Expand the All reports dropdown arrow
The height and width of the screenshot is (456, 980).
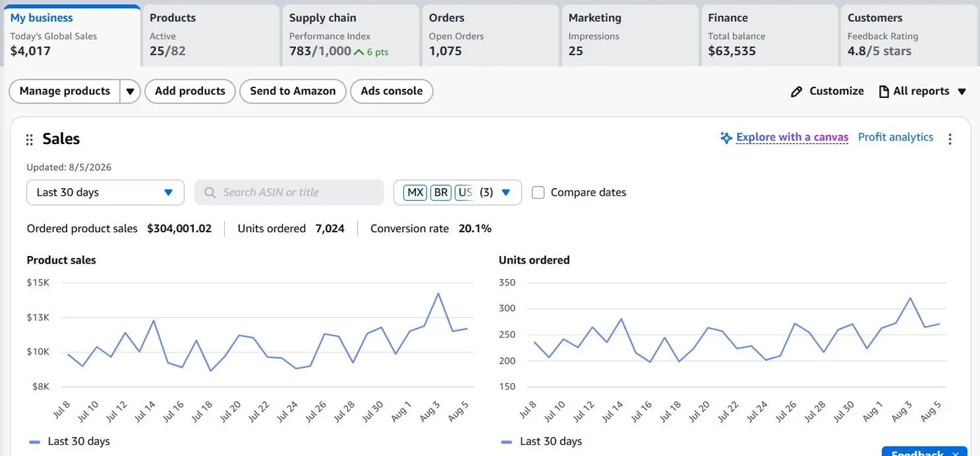click(962, 92)
